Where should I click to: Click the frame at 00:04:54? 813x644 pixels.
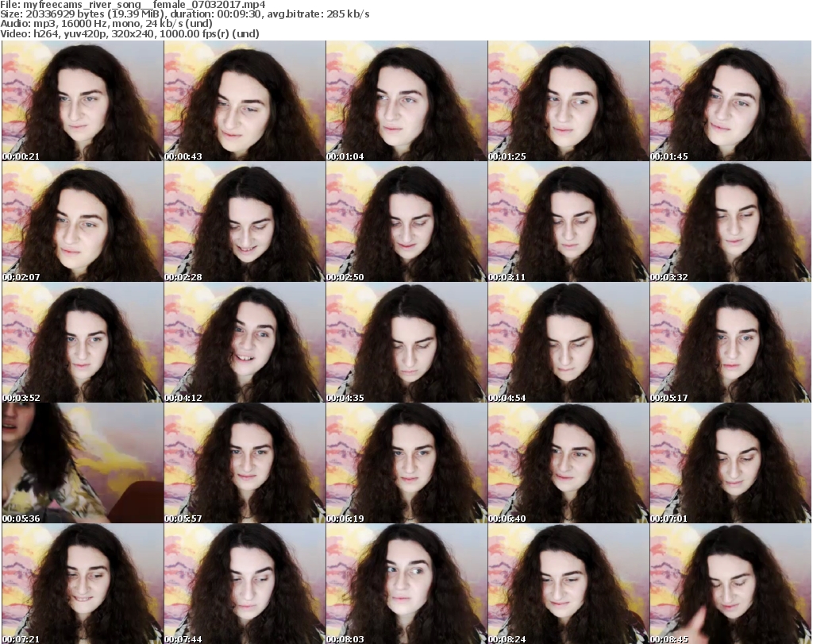click(568, 342)
